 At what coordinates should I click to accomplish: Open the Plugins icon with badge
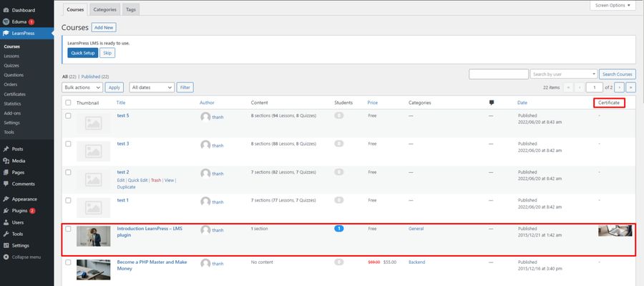coord(6,211)
